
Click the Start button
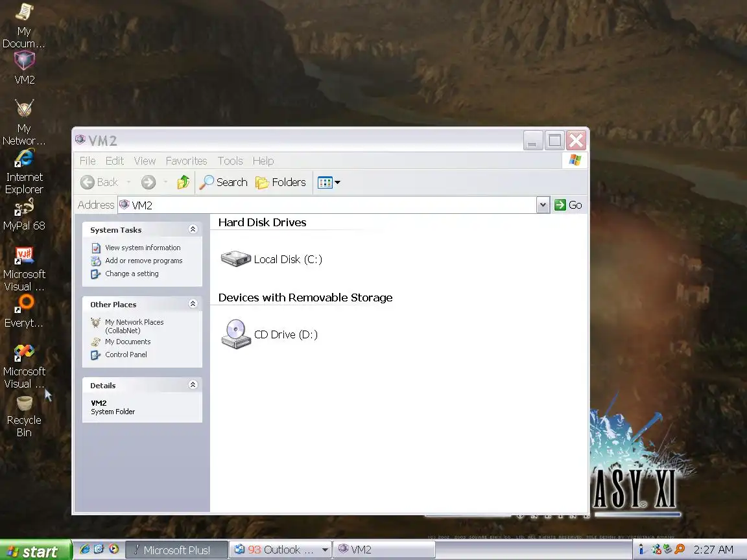click(35, 550)
